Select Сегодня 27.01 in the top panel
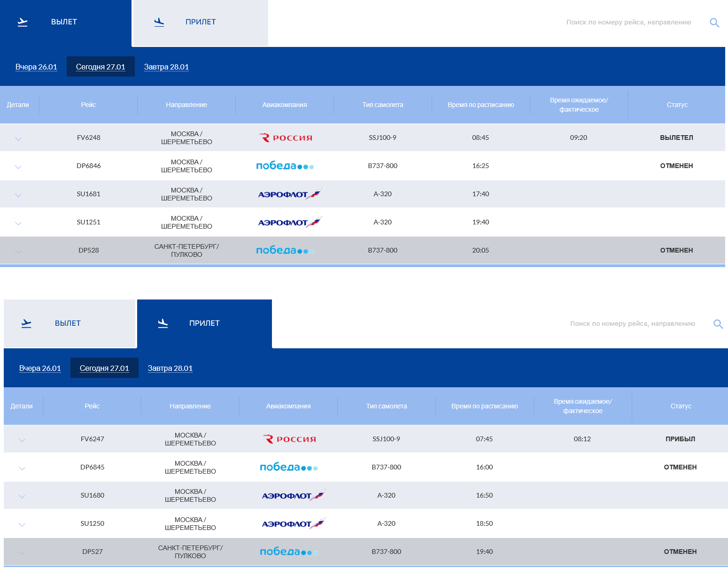This screenshot has width=728, height=568. [101, 67]
